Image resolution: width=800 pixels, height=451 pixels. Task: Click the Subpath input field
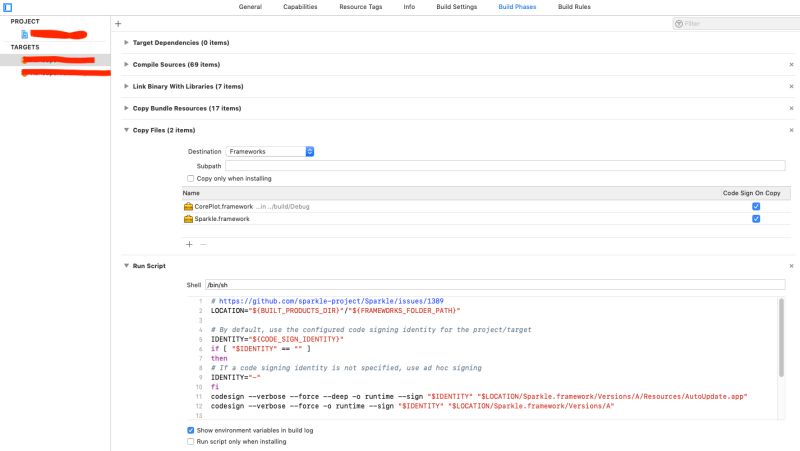pos(505,166)
